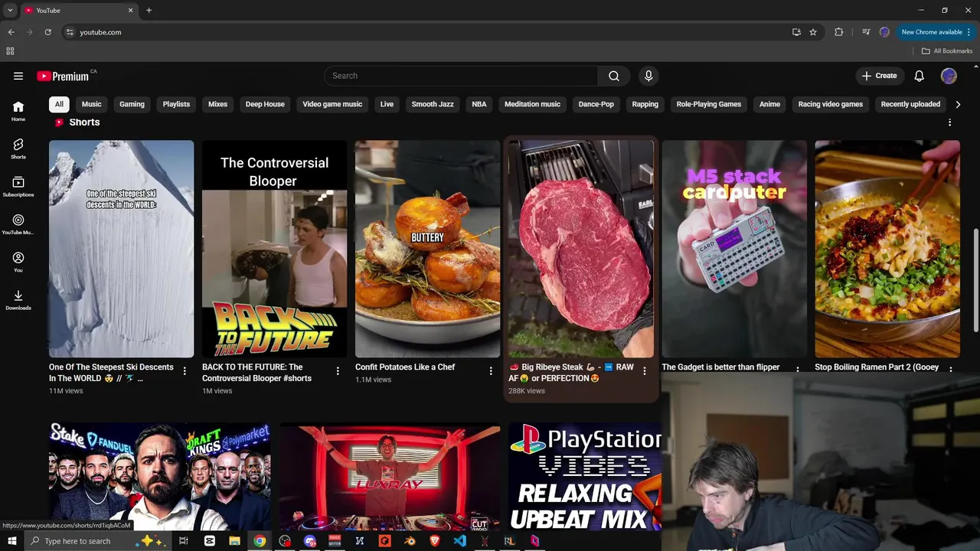This screenshot has width=980, height=551.
Task: Open CapCut from the taskbar
Action: pyautogui.click(x=210, y=541)
